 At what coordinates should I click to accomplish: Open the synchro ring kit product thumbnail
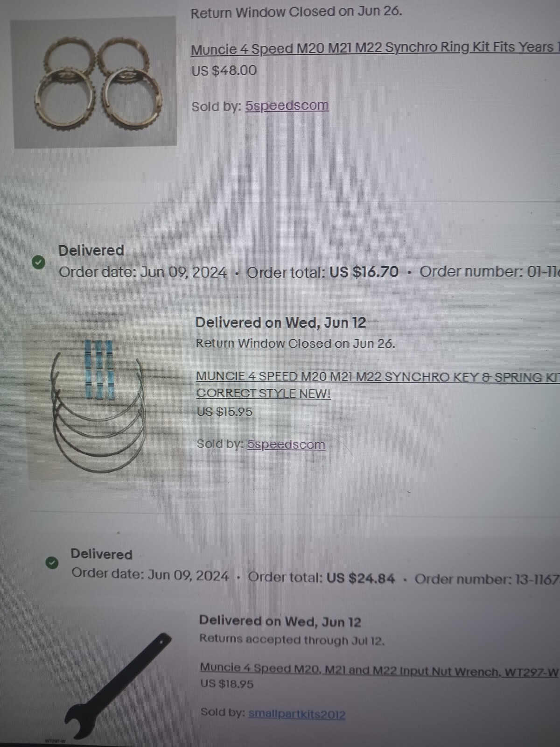[x=95, y=82]
